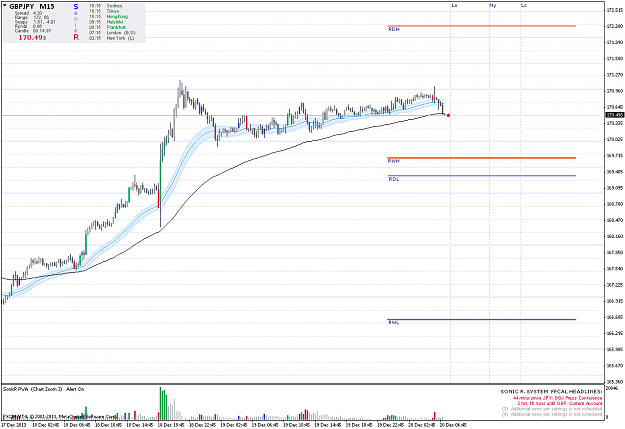Click the RDH label text

coord(394,30)
